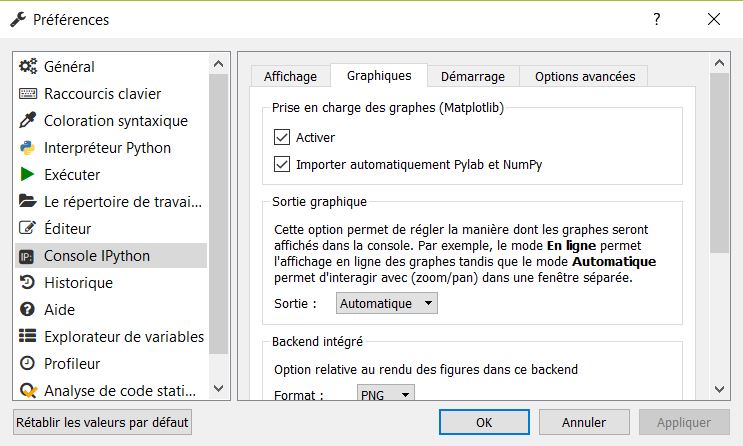Image resolution: width=743 pixels, height=446 pixels.
Task: Select Coloration syntaxique entry
Action: point(111,120)
